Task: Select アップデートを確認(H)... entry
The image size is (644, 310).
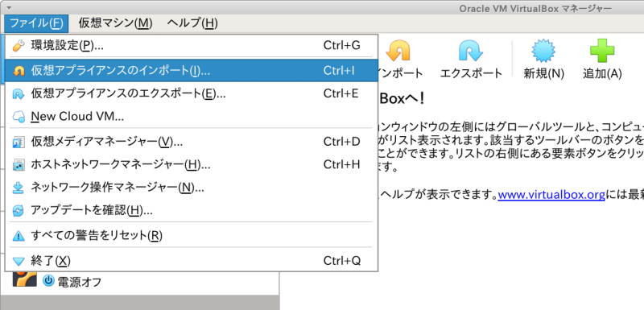Action: pos(192,211)
